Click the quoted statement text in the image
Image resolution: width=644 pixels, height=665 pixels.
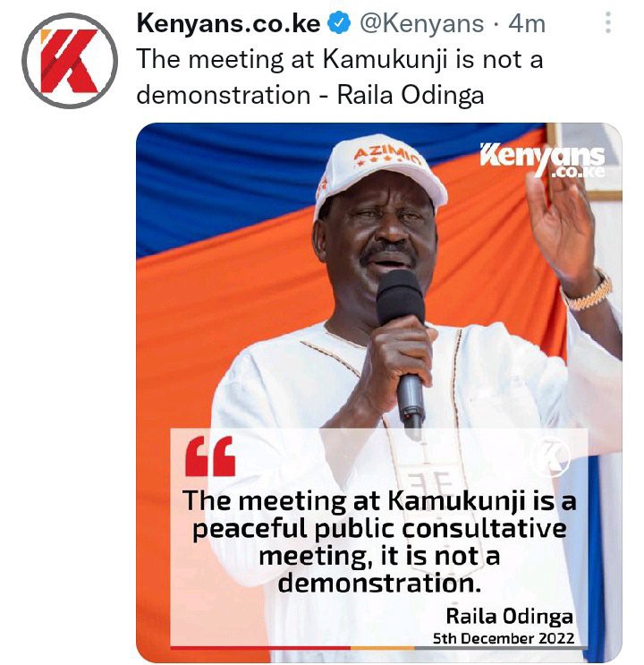(379, 541)
